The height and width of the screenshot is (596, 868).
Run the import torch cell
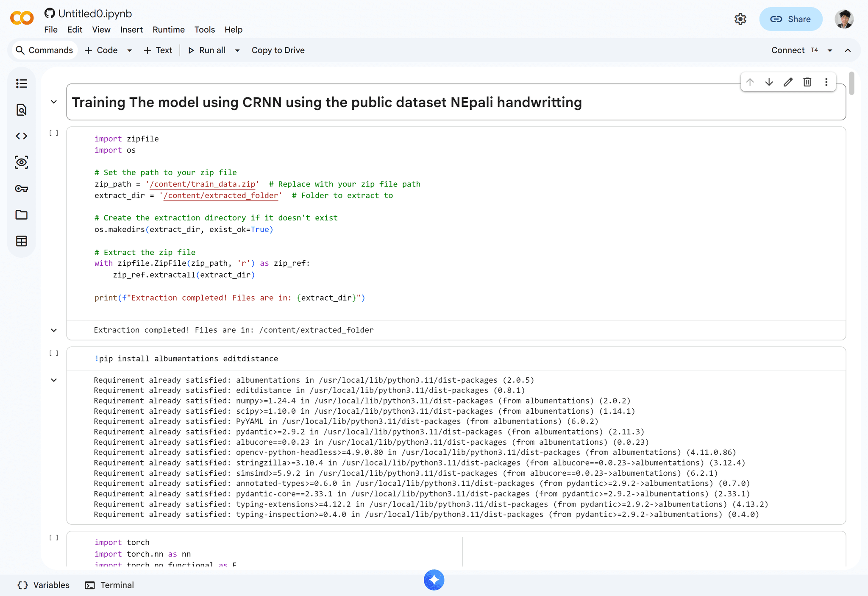point(54,538)
